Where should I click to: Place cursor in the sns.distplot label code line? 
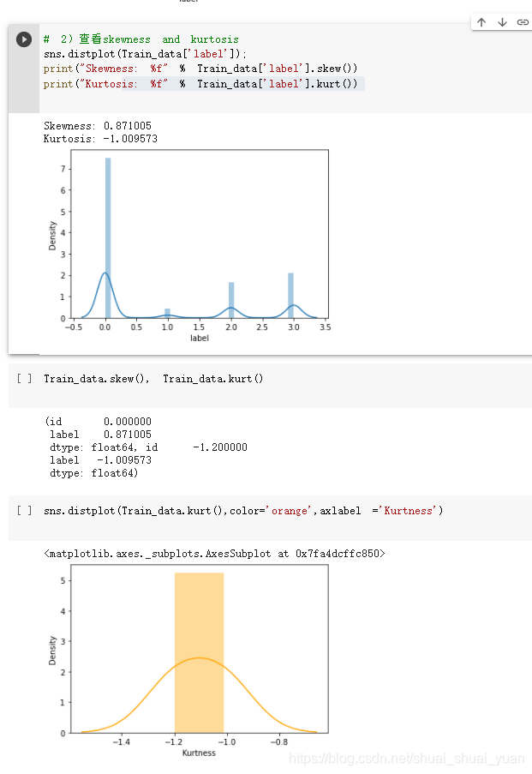(145, 54)
